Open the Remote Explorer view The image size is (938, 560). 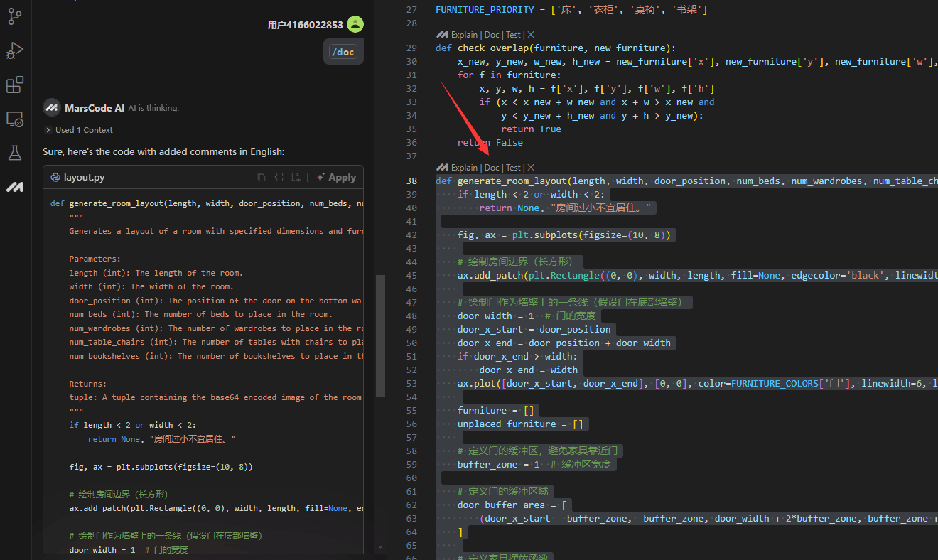pyautogui.click(x=14, y=119)
